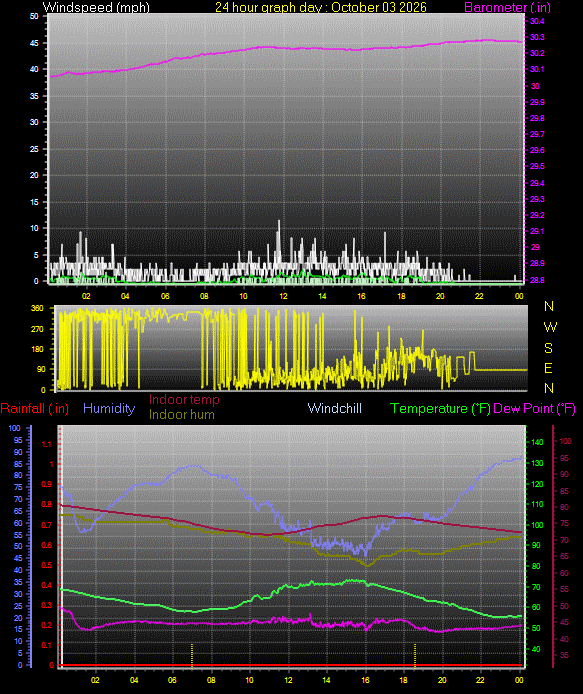Click the 'Dew Point (°F)' legend label

534,408
